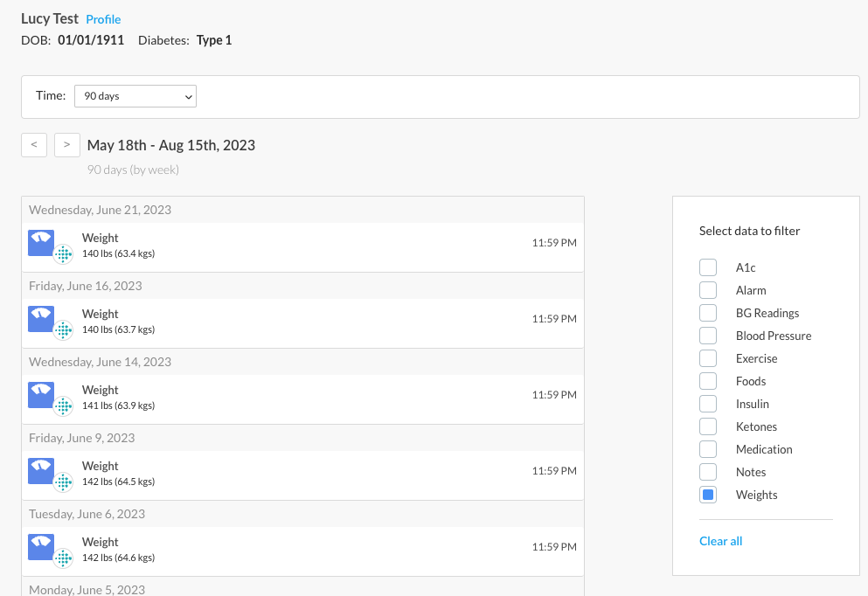Click the weight scale icon for June 6 entry

pyautogui.click(x=41, y=547)
